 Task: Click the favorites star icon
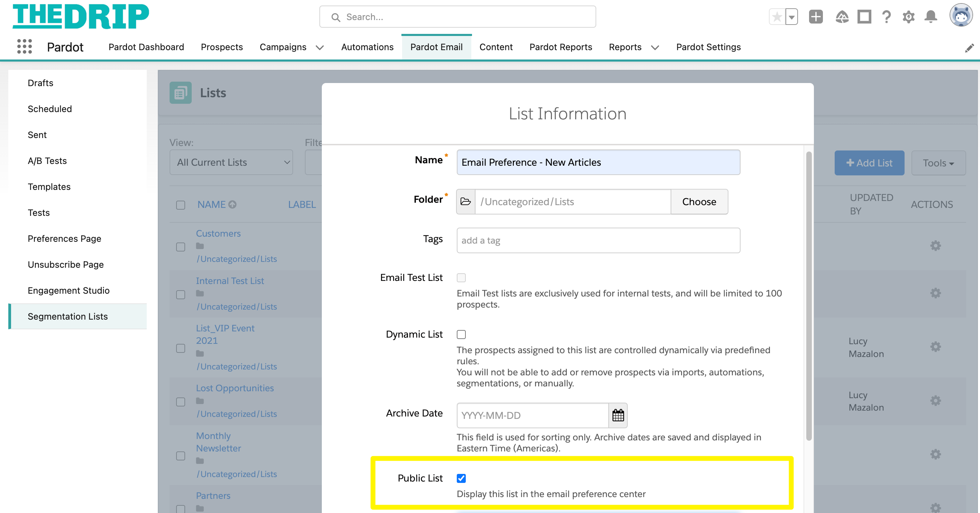(777, 17)
